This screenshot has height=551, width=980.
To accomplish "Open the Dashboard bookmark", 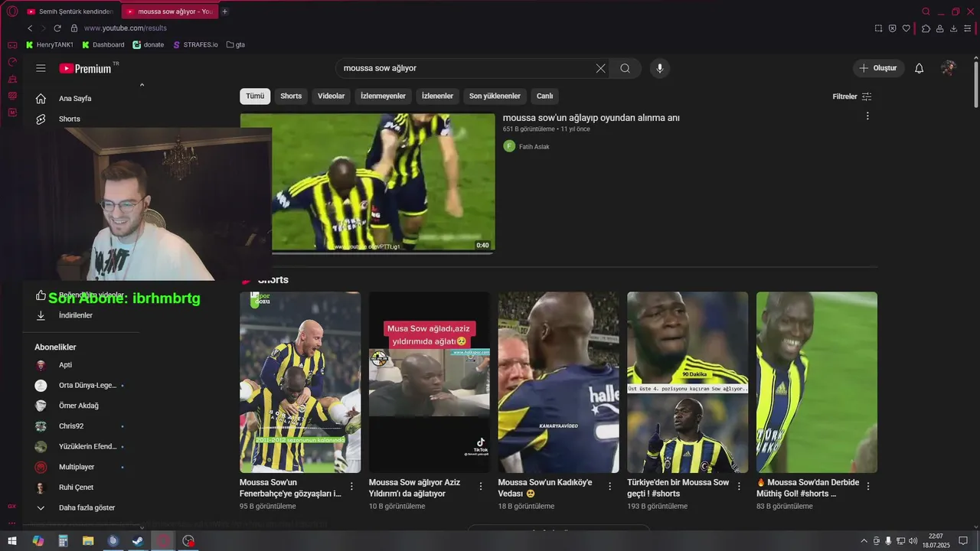I will coord(103,45).
